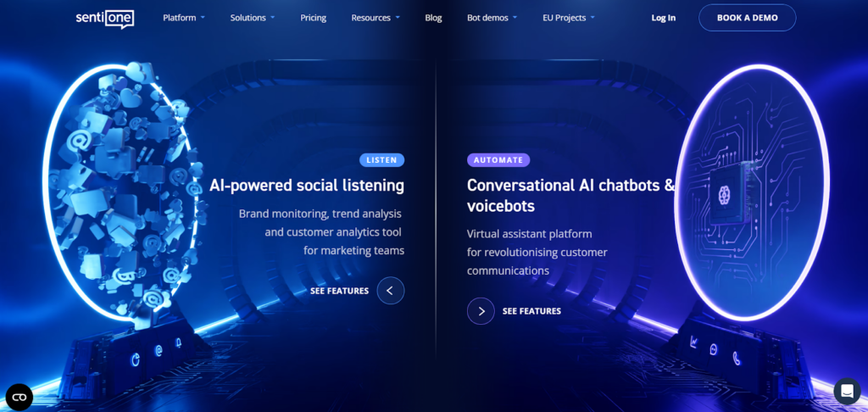Click the phone icon on the right pedestal

coord(737,359)
